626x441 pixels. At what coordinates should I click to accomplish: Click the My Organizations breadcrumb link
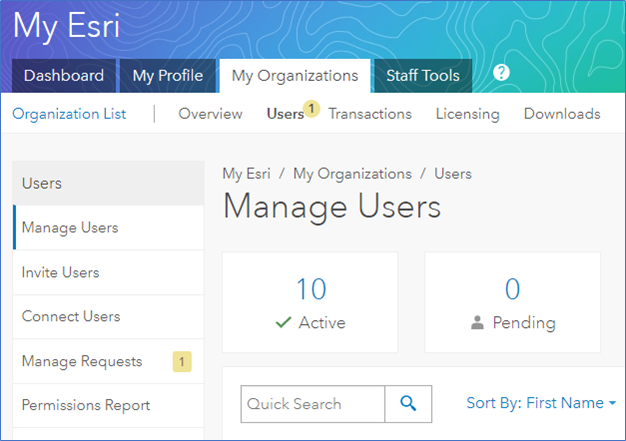coord(353,174)
